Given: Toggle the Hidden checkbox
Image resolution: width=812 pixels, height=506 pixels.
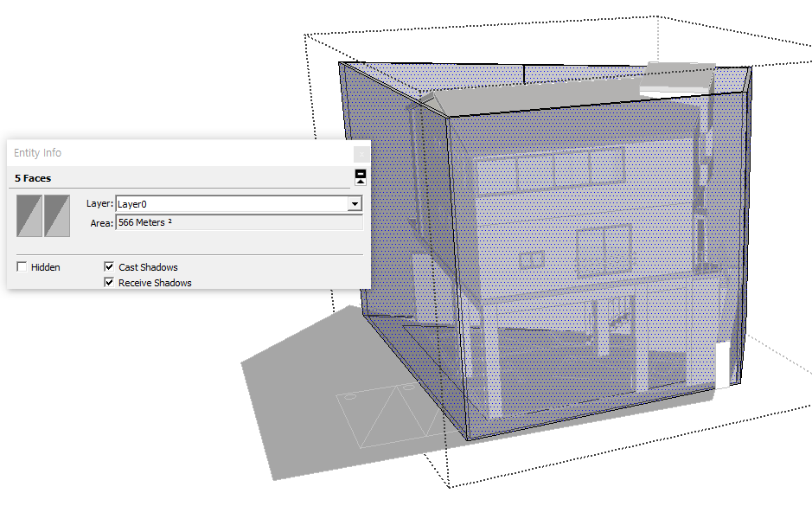Looking at the screenshot, I should pyautogui.click(x=22, y=266).
